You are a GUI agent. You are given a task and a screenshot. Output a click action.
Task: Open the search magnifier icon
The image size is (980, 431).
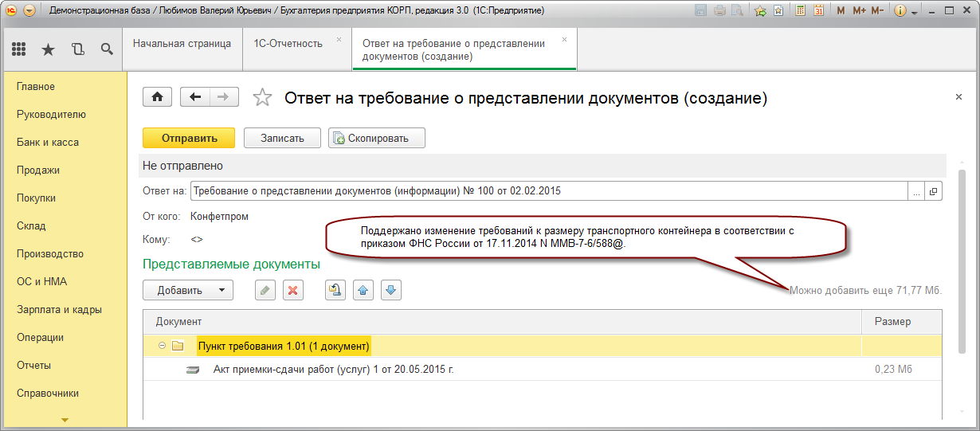point(107,49)
